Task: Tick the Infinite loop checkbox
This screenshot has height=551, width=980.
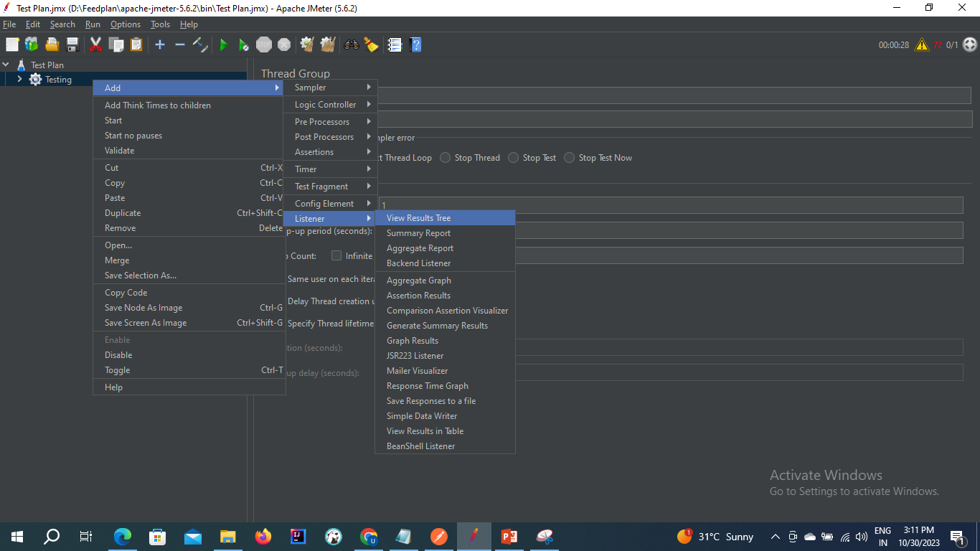Action: click(336, 255)
